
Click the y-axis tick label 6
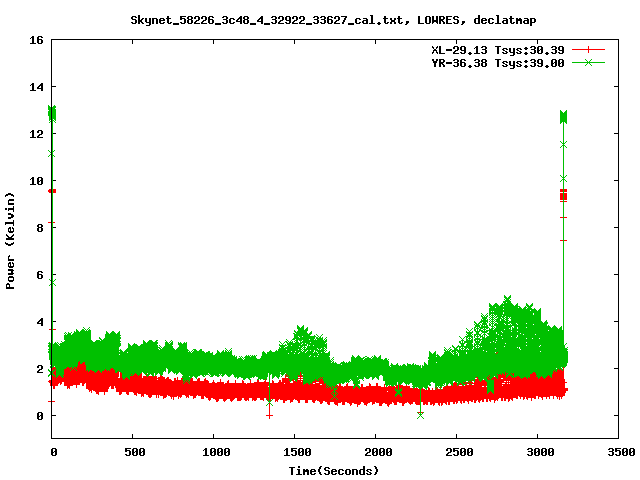(40, 275)
